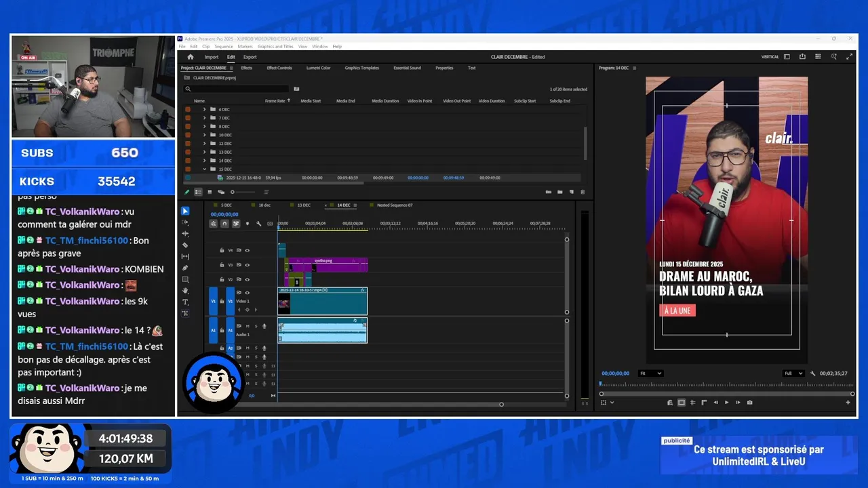
Task: Expand the 14 DEC bin
Action: click(x=204, y=161)
